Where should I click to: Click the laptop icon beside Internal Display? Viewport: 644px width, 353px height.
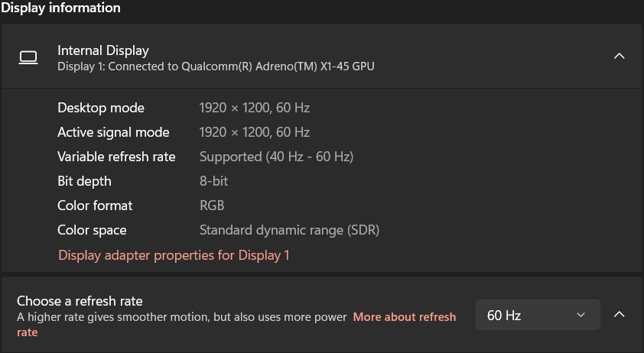coord(28,57)
